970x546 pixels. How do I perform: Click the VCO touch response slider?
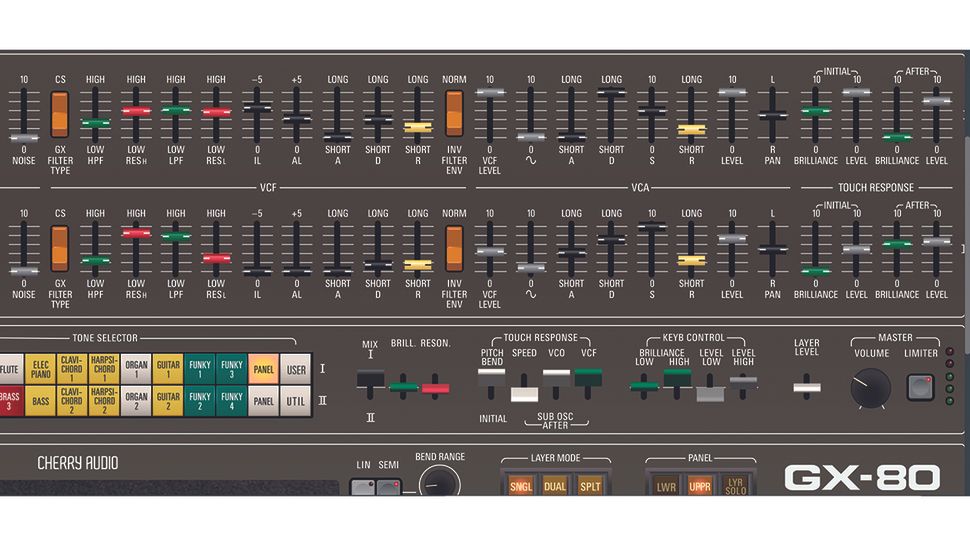click(556, 378)
